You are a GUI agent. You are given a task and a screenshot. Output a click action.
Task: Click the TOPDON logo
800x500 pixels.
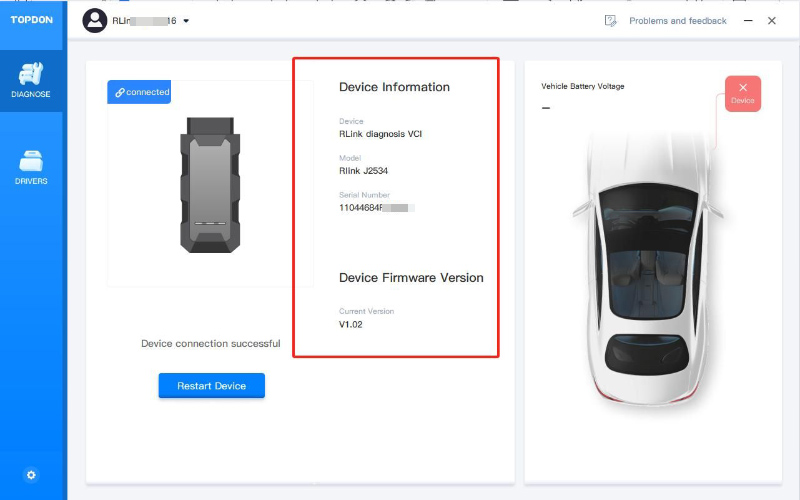coord(31,20)
